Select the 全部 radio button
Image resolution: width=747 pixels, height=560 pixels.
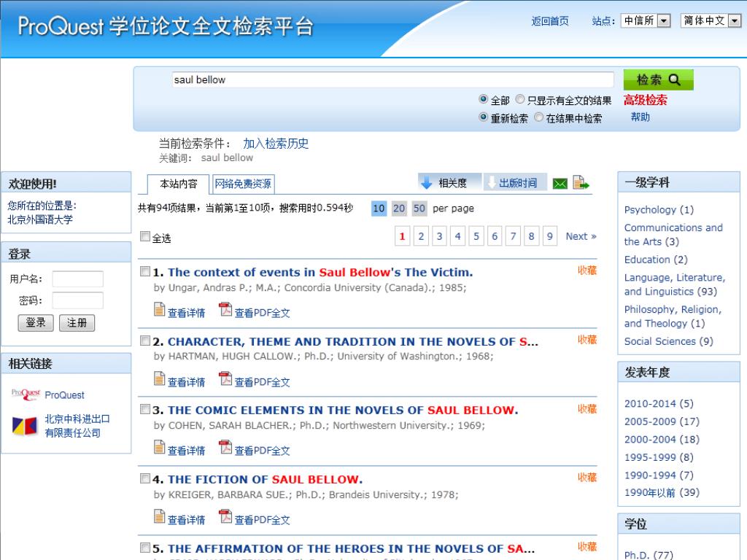tap(483, 99)
